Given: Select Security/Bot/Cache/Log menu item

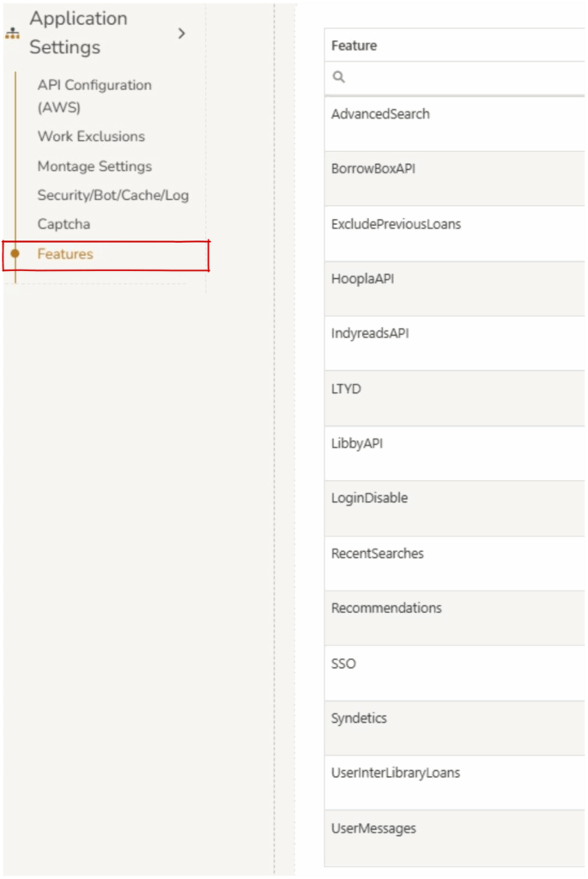Looking at the screenshot, I should pyautogui.click(x=112, y=196).
